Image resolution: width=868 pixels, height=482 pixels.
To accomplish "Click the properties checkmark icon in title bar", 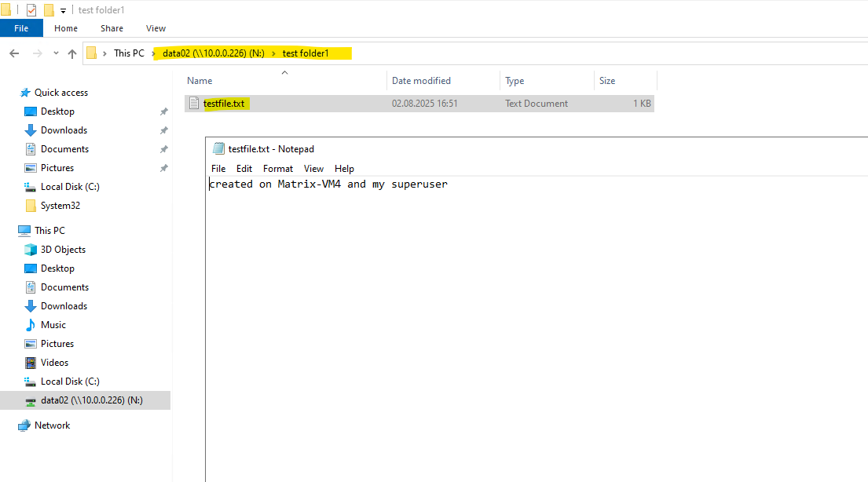I will (x=31, y=10).
